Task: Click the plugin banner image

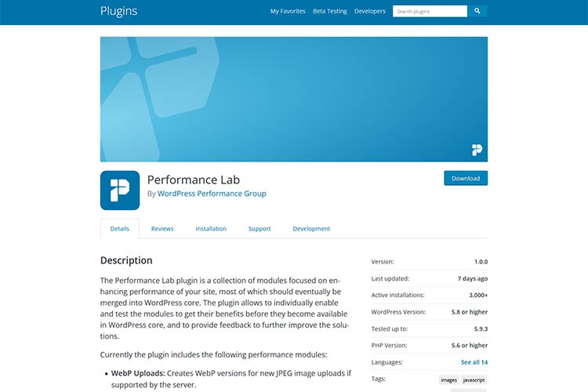Action: [x=294, y=99]
